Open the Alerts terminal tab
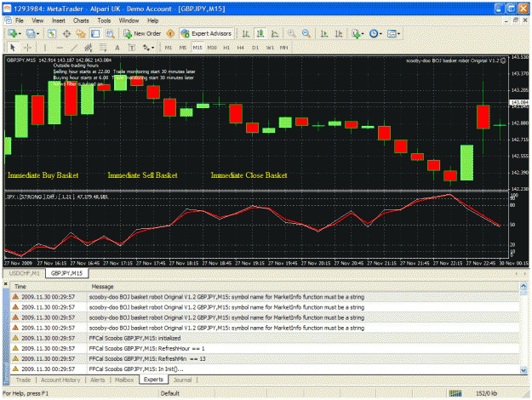 [x=98, y=380]
